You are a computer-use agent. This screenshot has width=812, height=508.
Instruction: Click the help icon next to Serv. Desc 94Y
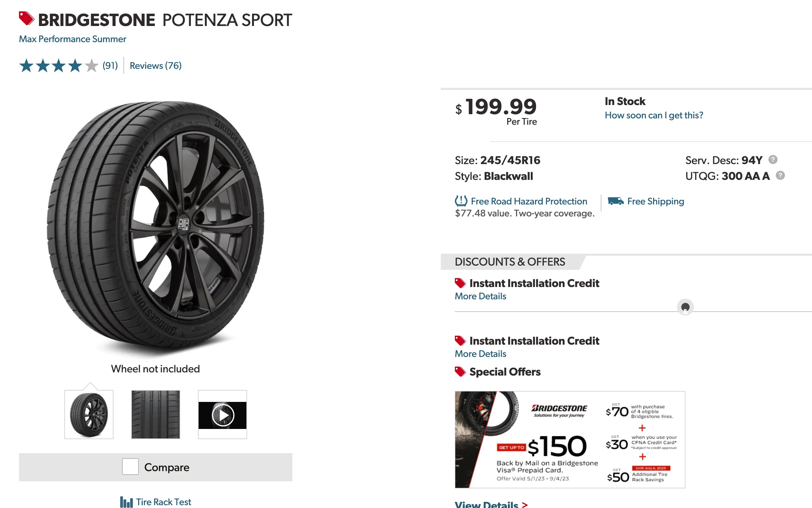point(773,160)
